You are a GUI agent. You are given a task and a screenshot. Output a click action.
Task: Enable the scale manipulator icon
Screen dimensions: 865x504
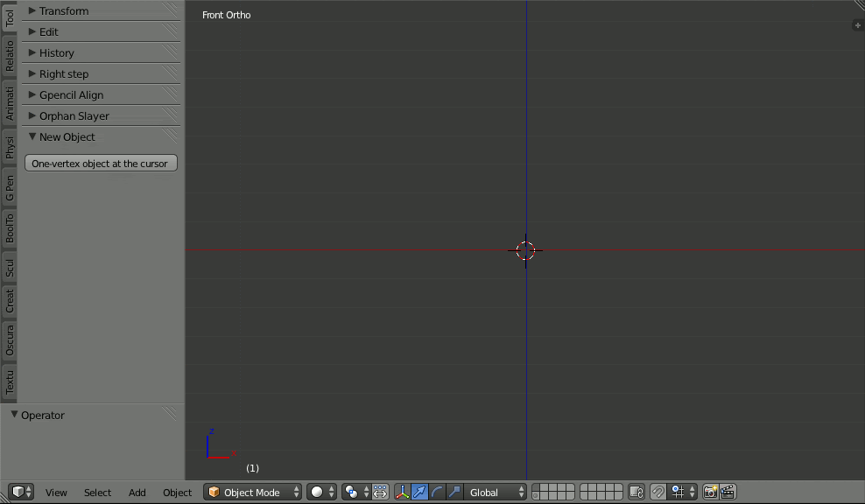(x=454, y=492)
